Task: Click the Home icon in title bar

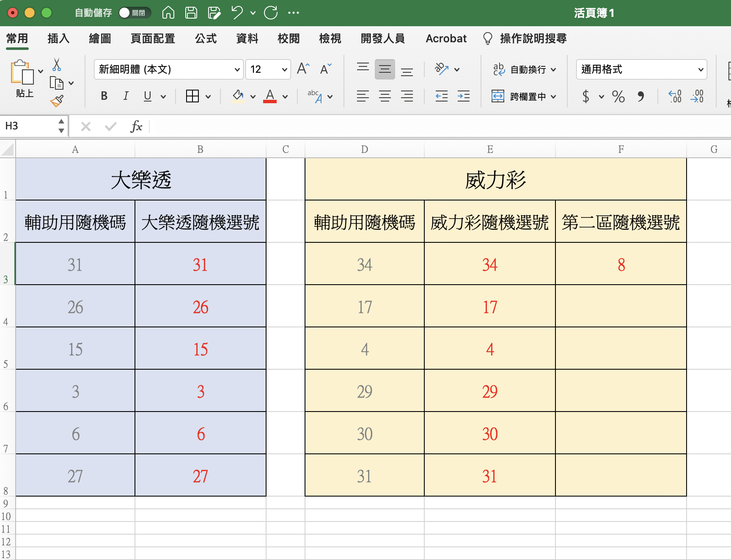Action: (168, 13)
